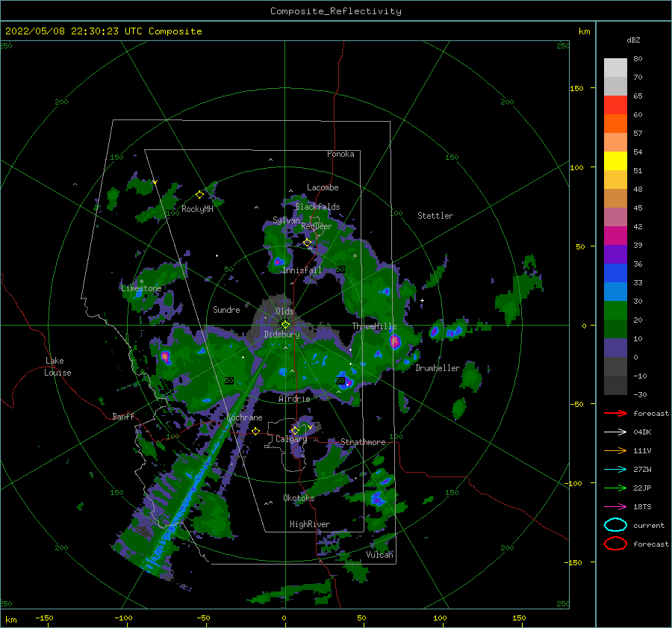Click the Strathmore label
672x628 pixels.
click(x=363, y=442)
